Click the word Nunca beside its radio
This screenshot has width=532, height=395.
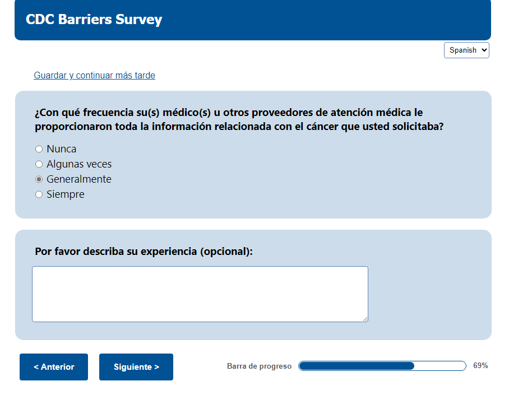coord(62,149)
